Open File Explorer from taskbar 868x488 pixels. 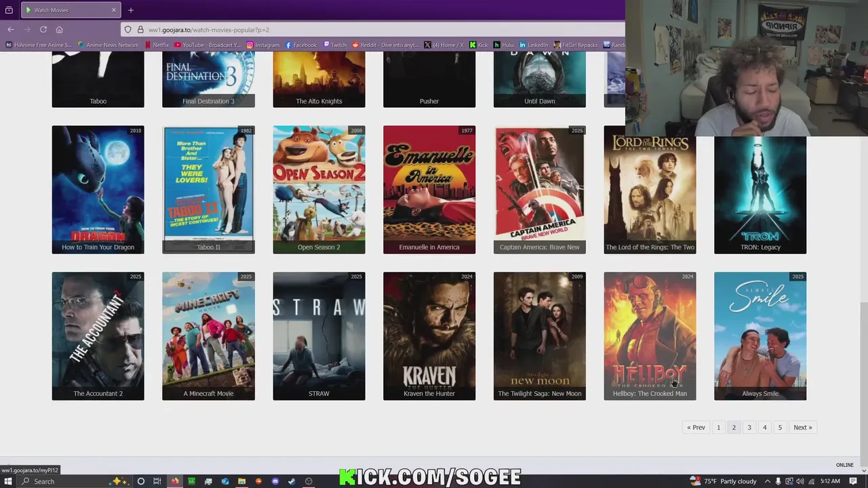coord(241,481)
